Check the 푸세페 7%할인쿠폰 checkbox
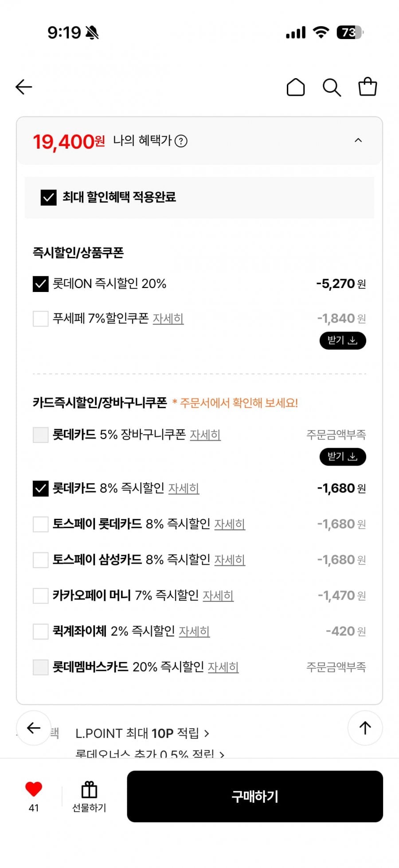 pos(41,319)
